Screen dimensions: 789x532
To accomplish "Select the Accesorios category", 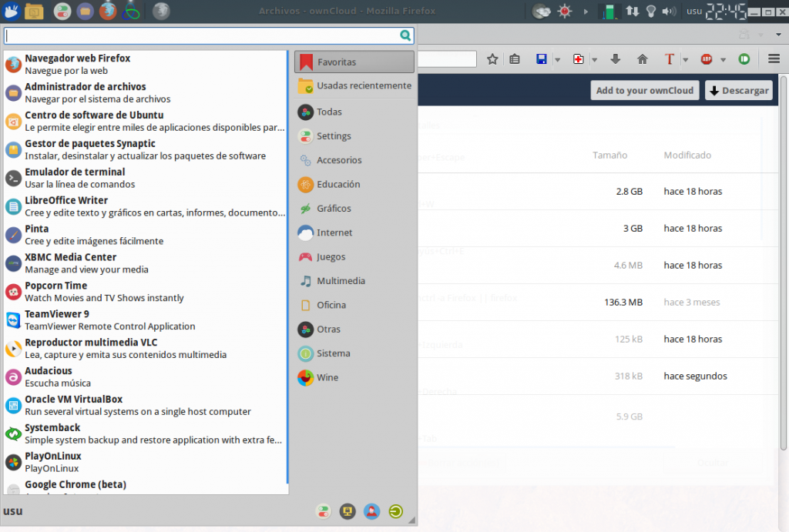I will pyautogui.click(x=354, y=160).
